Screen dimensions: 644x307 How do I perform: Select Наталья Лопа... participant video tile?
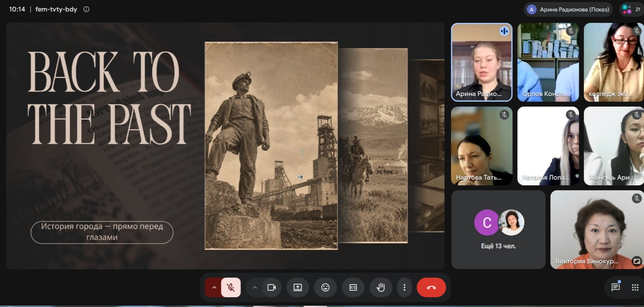548,146
